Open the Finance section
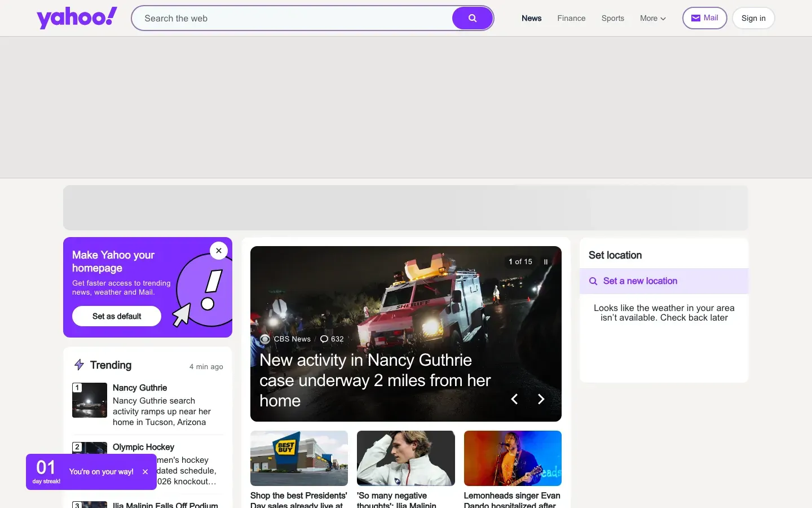 (x=571, y=18)
